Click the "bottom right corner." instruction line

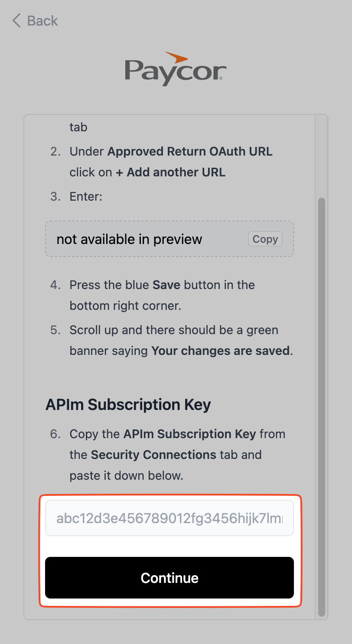pyautogui.click(x=125, y=306)
